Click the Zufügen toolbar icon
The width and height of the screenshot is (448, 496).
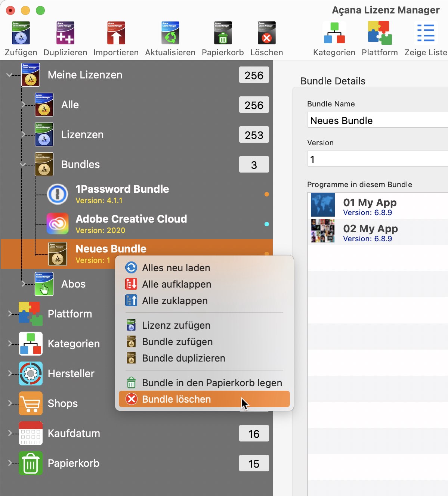(x=21, y=33)
